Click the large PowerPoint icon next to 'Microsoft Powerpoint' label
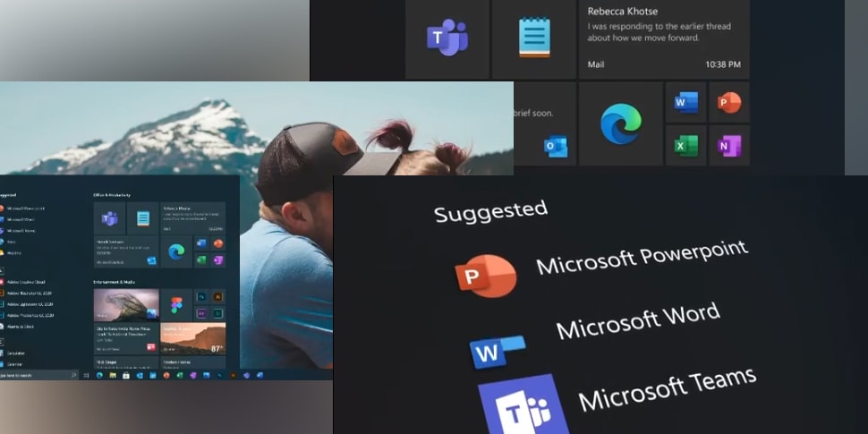This screenshot has height=434, width=868. pos(486,277)
